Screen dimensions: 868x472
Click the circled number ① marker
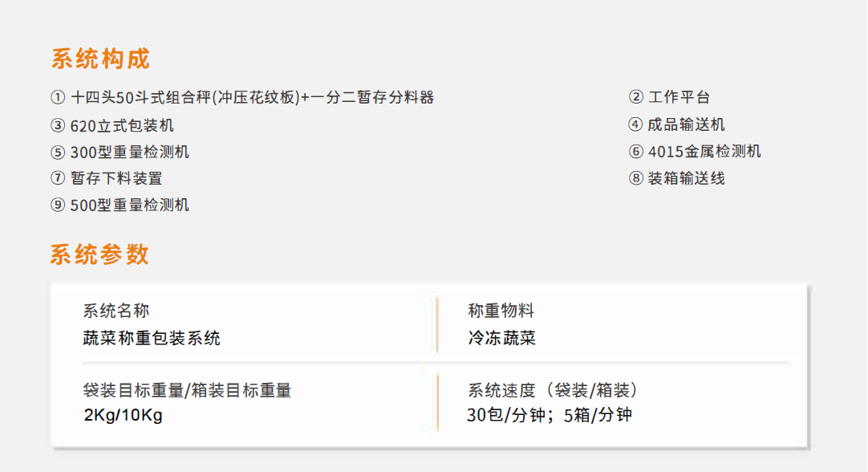click(58, 97)
